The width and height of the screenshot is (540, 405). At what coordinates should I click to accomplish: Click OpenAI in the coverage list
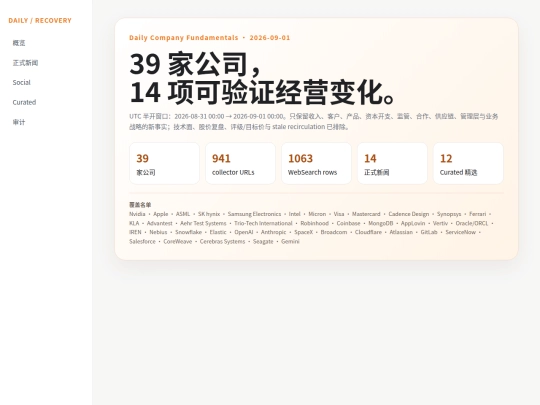(x=243, y=232)
